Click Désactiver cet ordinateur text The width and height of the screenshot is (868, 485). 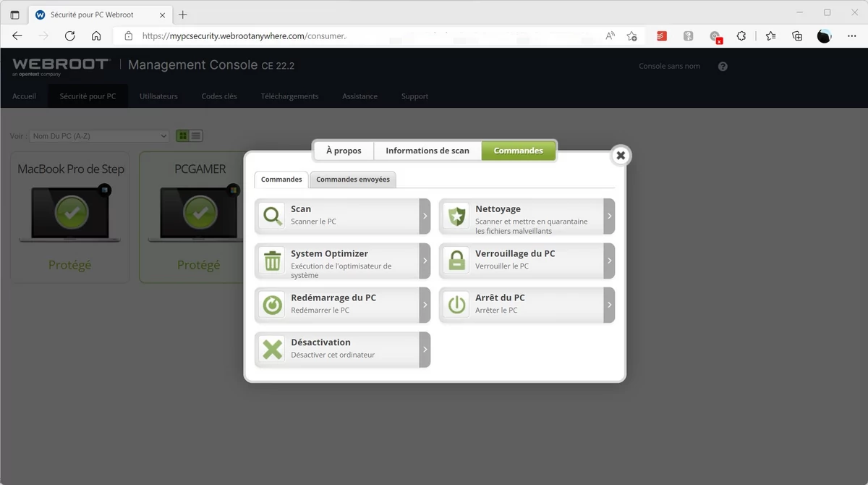click(x=333, y=355)
